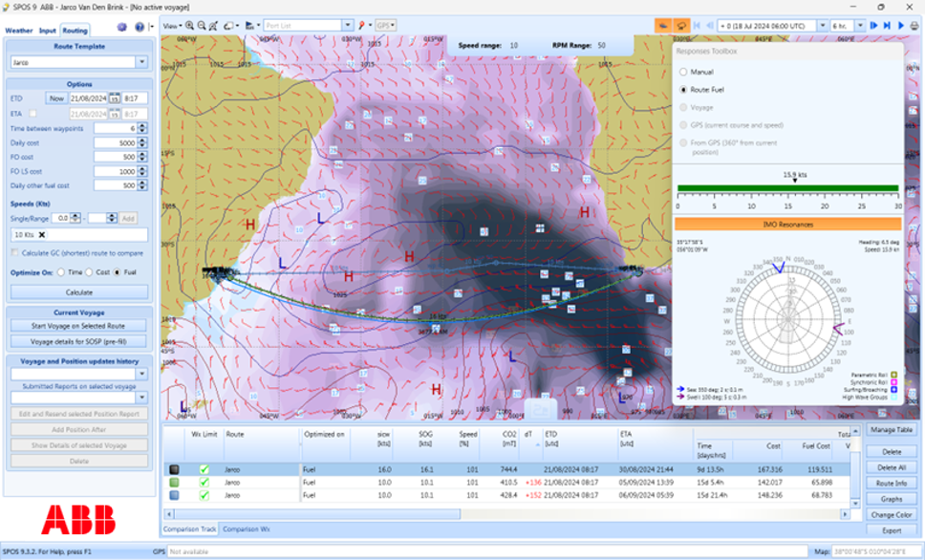The width and height of the screenshot is (925, 560).
Task: Click the print icon in map toolbar
Action: 914,26
